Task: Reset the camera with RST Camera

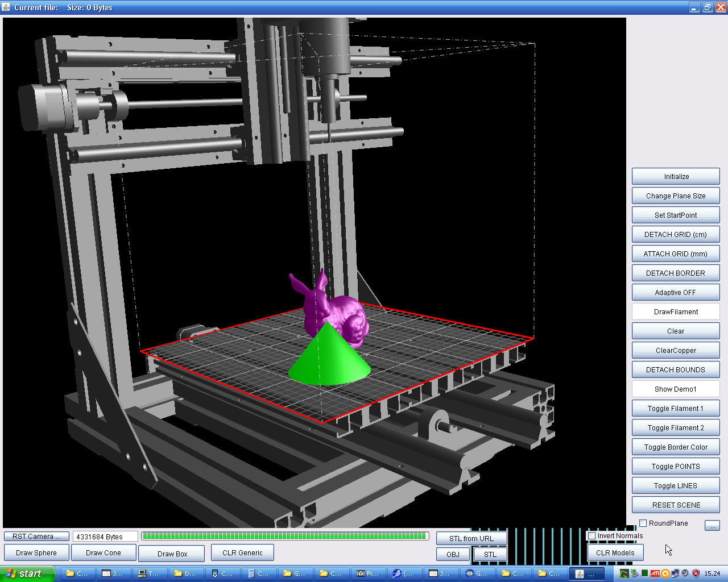Action: point(36,536)
